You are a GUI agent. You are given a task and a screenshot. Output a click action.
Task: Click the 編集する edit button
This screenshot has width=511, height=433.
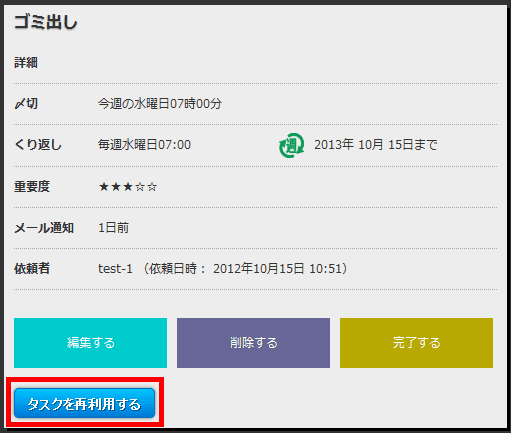tap(90, 343)
